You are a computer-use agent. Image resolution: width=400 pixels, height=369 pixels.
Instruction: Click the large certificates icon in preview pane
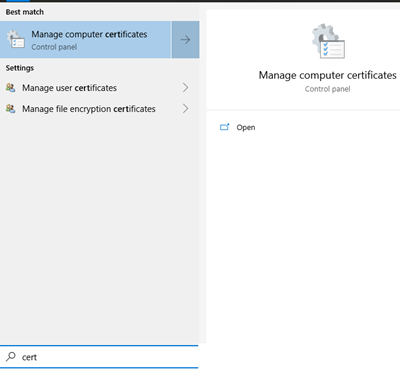(x=328, y=41)
